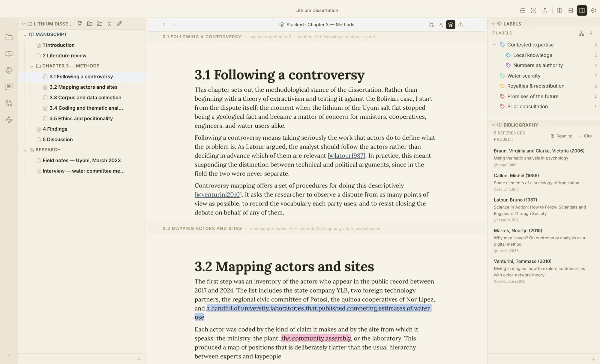Click the label hierarchy icon beside 7 Labels

(581, 33)
